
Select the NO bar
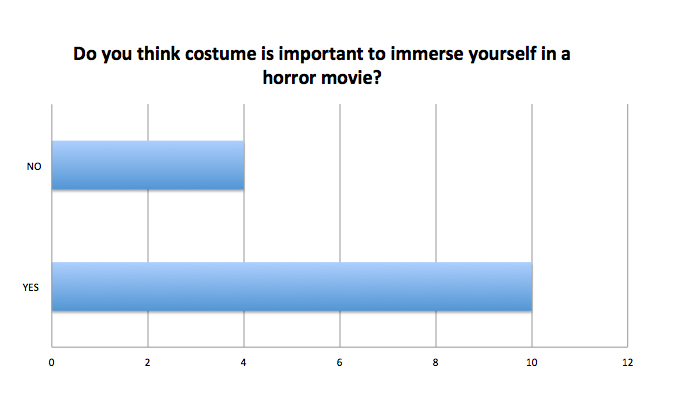coord(148,165)
